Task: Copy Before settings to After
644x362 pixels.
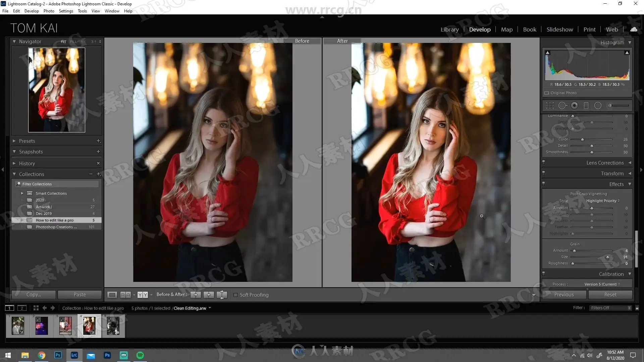Action: click(196, 295)
